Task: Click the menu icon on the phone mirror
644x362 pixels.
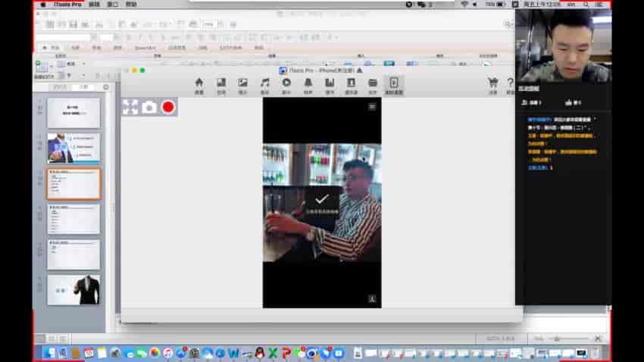Action: (372, 107)
